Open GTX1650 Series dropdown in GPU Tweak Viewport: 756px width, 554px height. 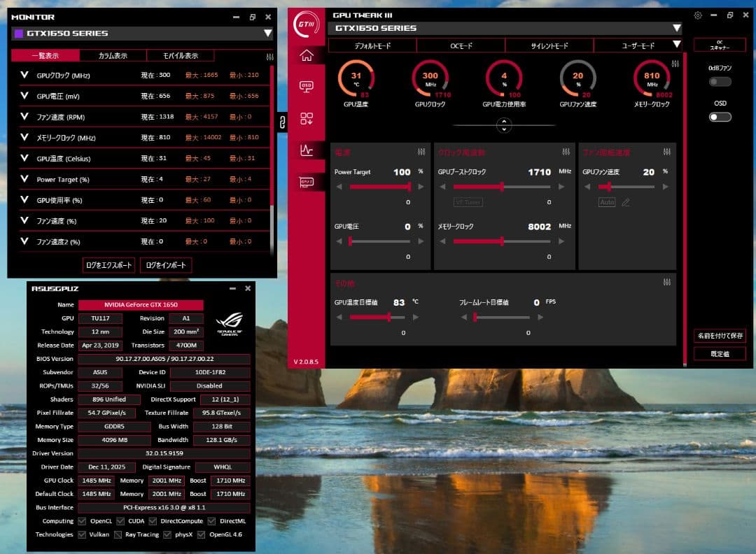[x=677, y=28]
